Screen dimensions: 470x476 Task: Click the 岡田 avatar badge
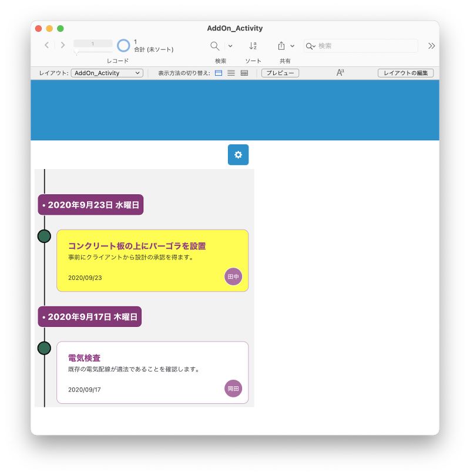click(x=233, y=389)
